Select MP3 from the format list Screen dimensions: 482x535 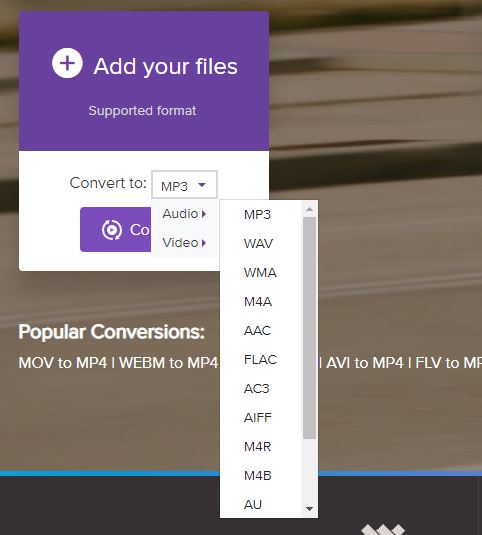[257, 215]
